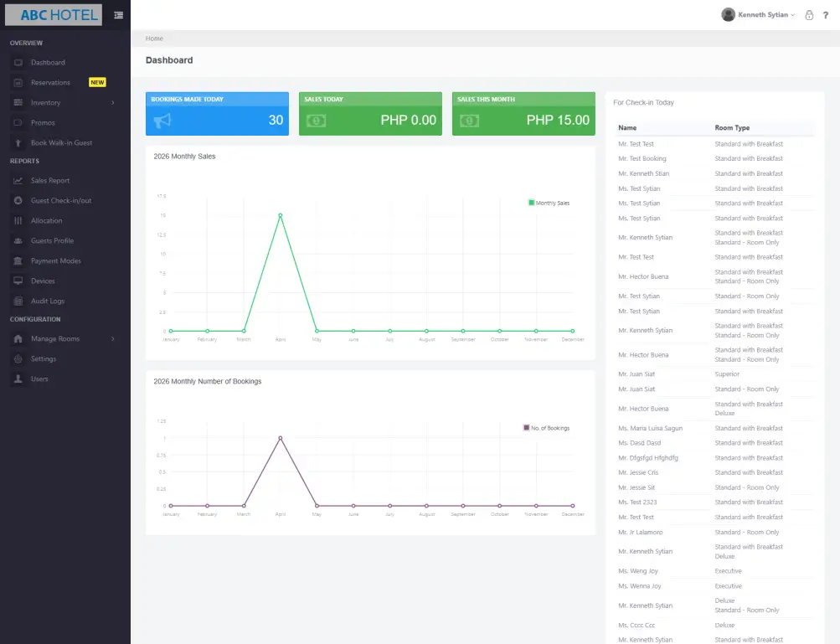Open the Sales Report menu item
Viewport: 840px width, 644px height.
tap(50, 181)
